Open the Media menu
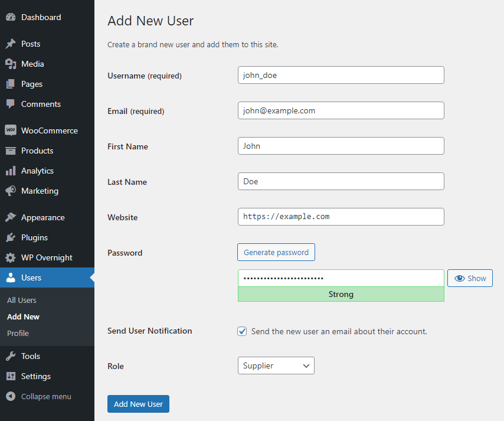Viewport: 504px width, 421px height. click(x=32, y=64)
